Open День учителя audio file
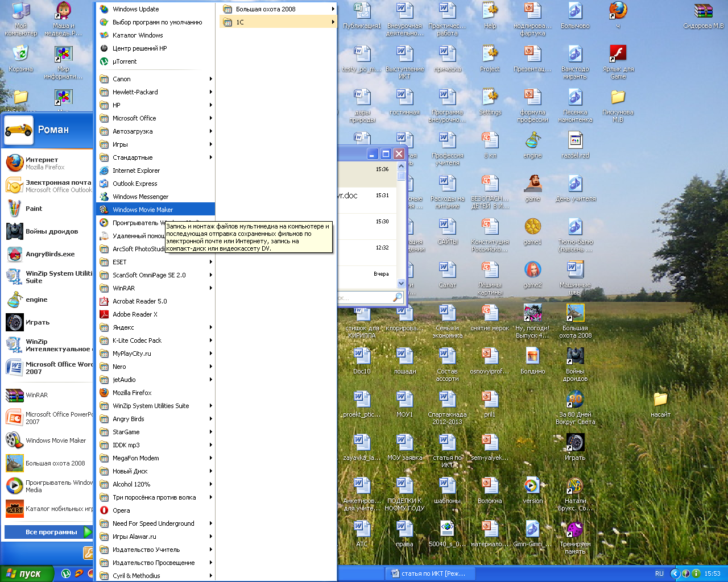Screen dimensions: 728x582 tap(575, 188)
